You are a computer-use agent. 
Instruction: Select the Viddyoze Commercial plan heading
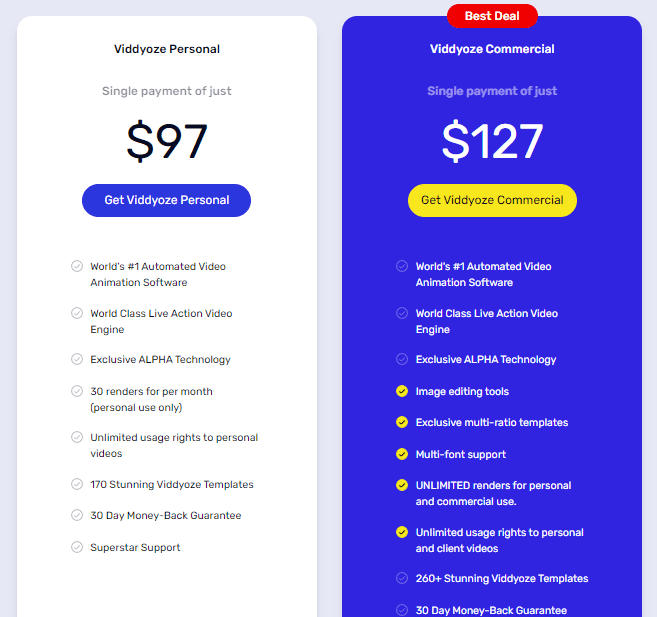point(492,49)
